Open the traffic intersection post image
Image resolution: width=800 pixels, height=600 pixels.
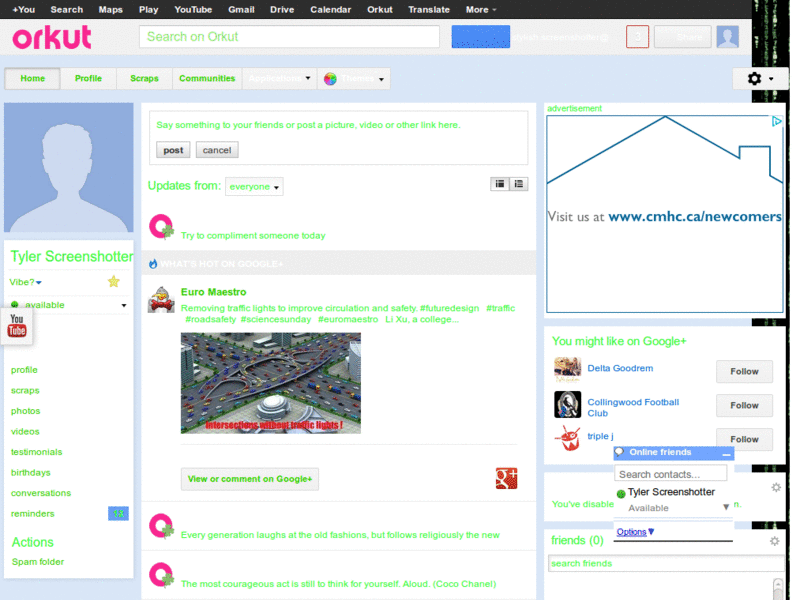pyautogui.click(x=271, y=383)
